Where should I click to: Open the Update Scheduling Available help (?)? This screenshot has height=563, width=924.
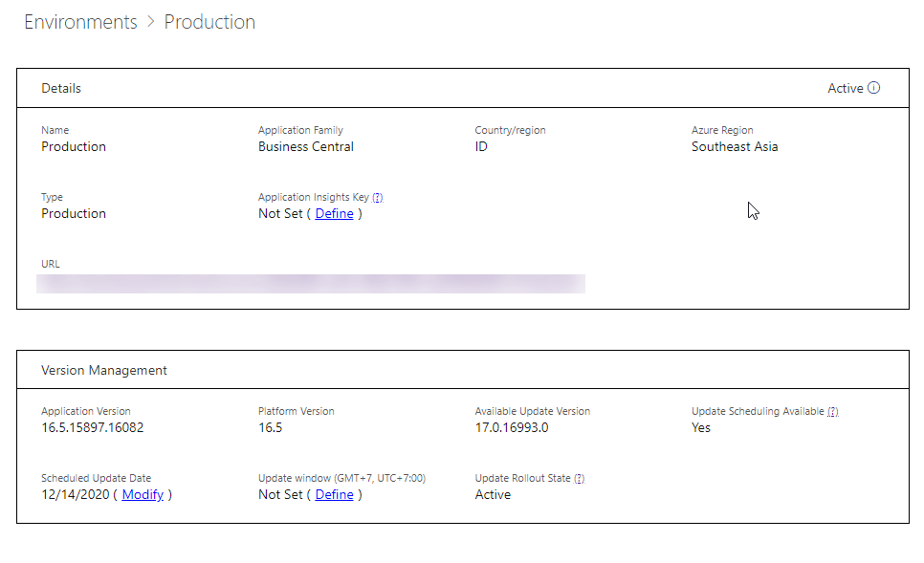click(x=833, y=412)
